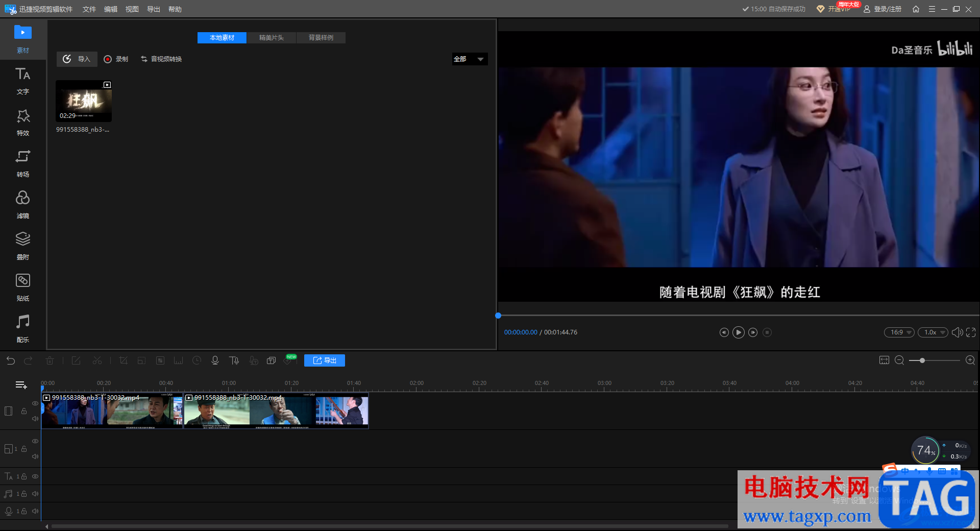Screen dimensions: 980x531
Task: Click the 录制 record button
Action: point(116,59)
